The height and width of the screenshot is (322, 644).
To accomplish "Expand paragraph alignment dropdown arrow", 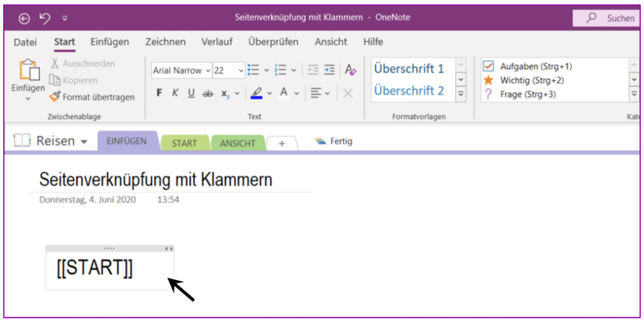I will 327,94.
